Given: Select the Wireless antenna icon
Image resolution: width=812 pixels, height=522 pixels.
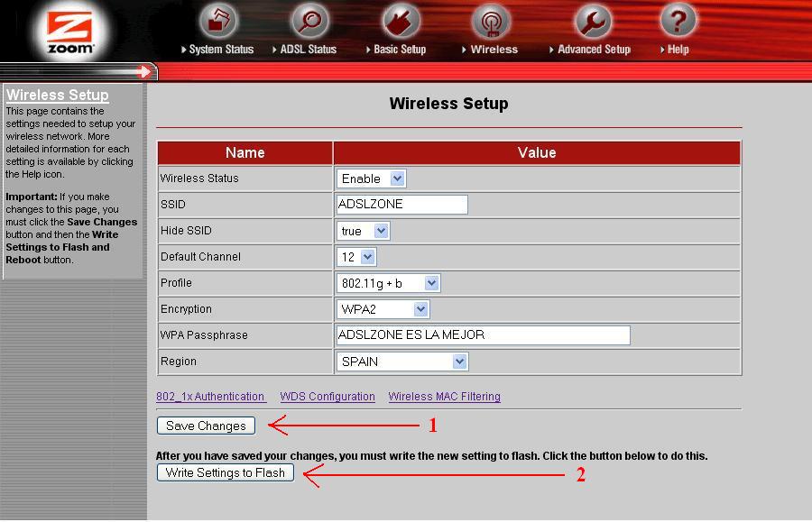Looking at the screenshot, I should (x=491, y=21).
